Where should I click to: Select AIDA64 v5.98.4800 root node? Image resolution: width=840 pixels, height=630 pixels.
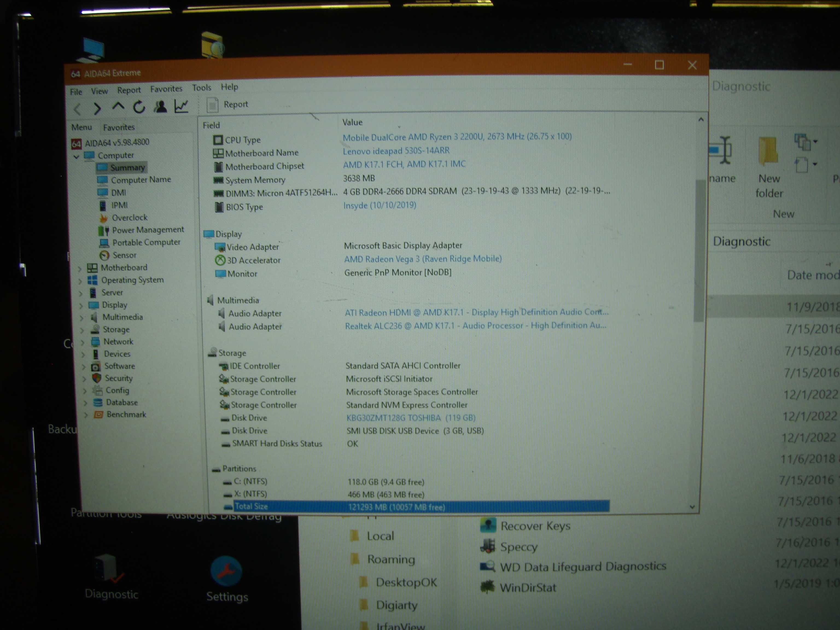click(110, 143)
